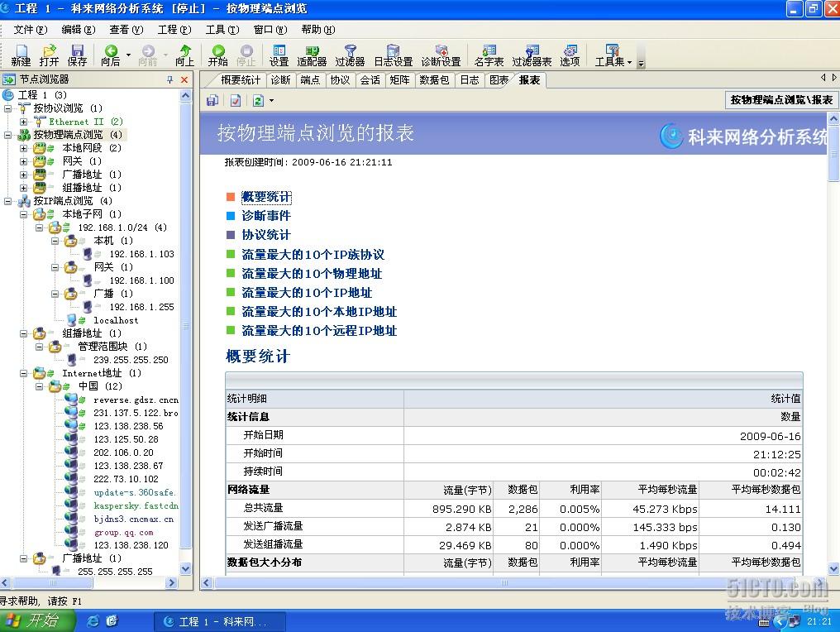840x632 pixels.
Task: Follow the 流量最大的10个物理地址 link
Action: tap(312, 273)
